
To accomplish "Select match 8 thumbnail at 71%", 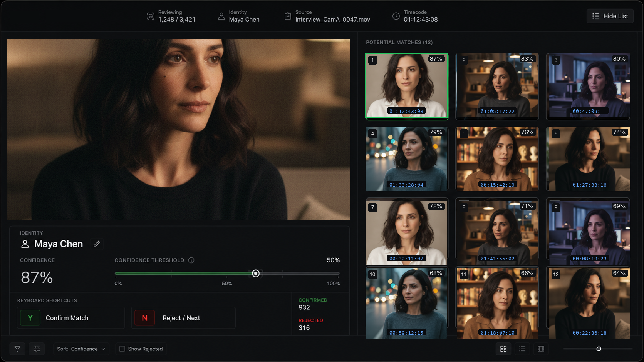I will tap(497, 232).
